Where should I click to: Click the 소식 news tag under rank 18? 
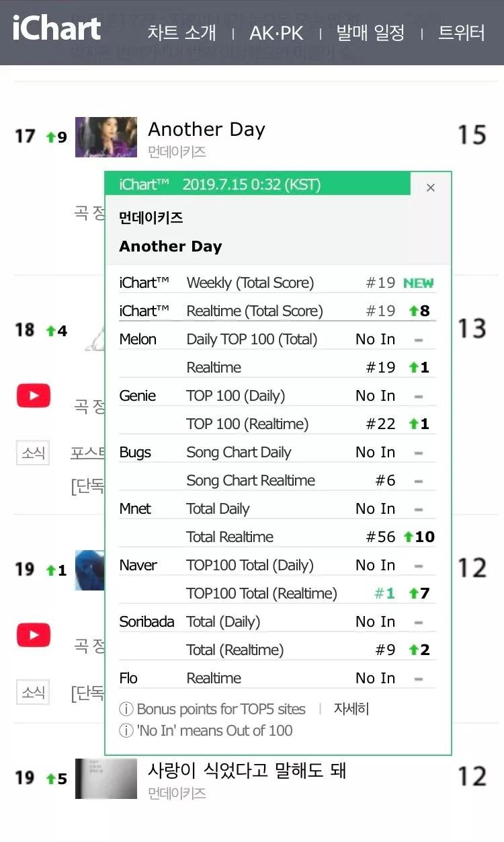tap(33, 453)
